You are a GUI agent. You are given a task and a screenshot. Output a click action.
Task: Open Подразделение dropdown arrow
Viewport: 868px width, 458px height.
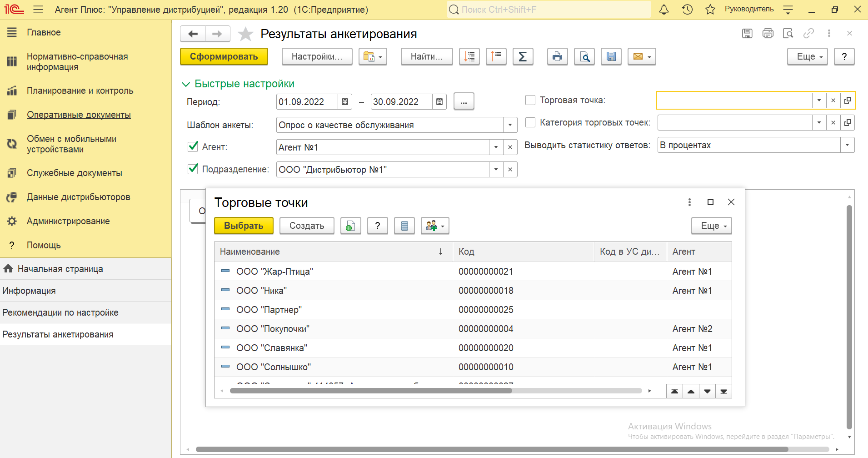click(x=496, y=170)
